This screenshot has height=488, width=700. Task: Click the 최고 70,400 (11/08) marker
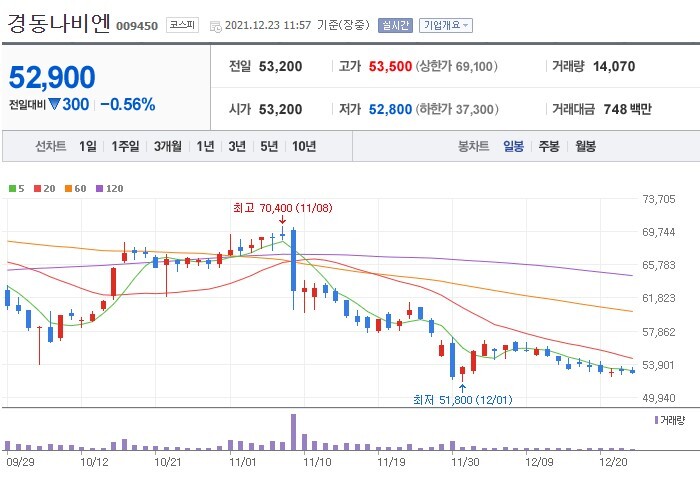pos(283,208)
